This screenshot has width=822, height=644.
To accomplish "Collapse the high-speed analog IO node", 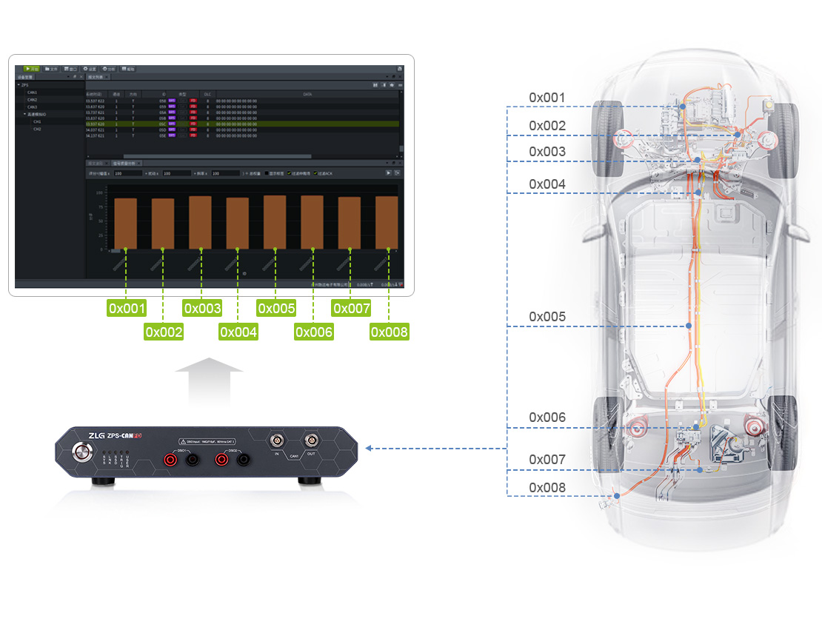I will point(24,114).
